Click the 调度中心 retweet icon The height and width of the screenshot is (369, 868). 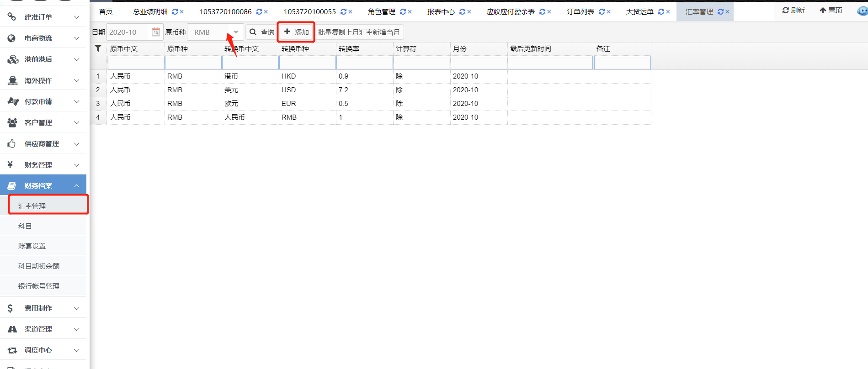point(12,350)
